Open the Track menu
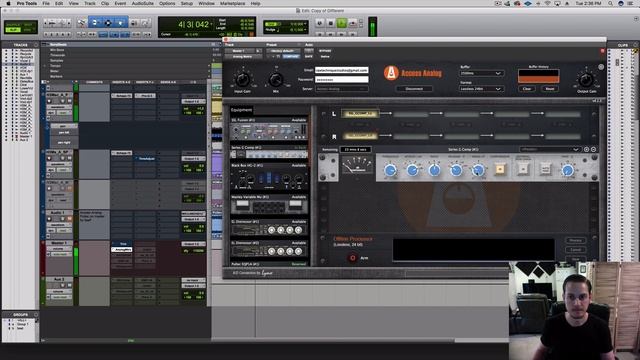 click(x=90, y=3)
